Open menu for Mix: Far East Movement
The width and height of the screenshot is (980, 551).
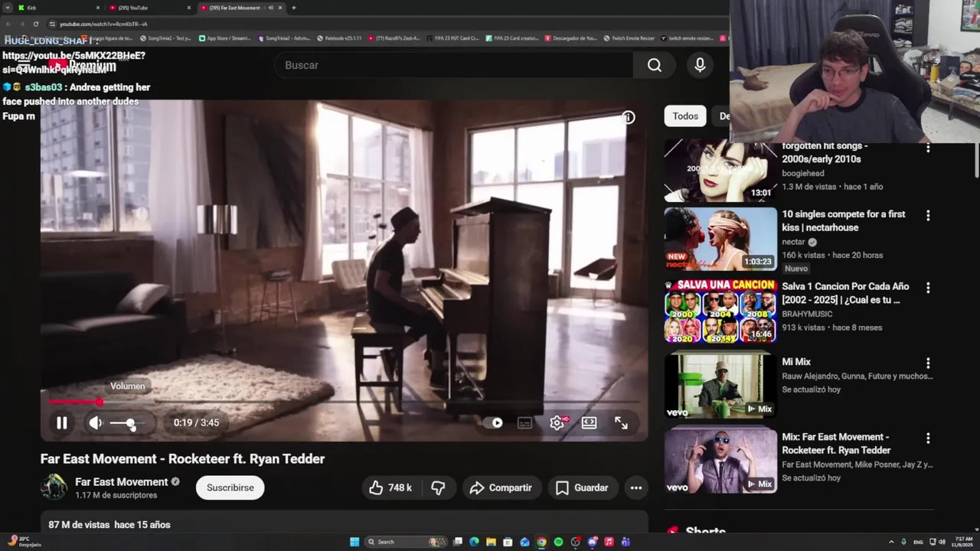(x=928, y=439)
